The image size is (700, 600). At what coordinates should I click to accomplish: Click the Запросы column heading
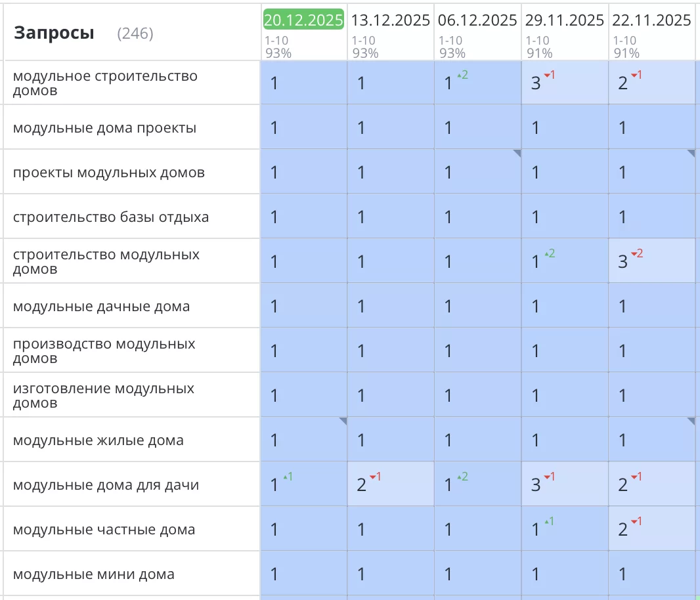pos(54,33)
